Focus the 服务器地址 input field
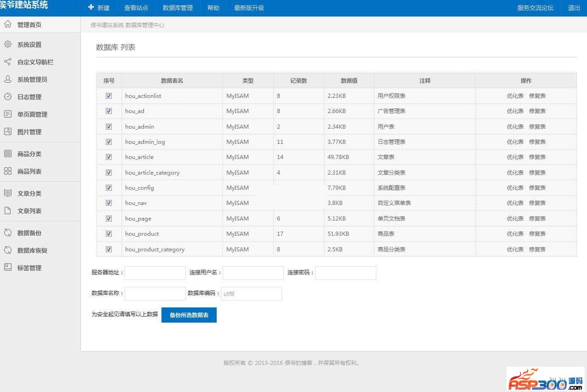Screen dimensions: 587x392 click(x=155, y=273)
